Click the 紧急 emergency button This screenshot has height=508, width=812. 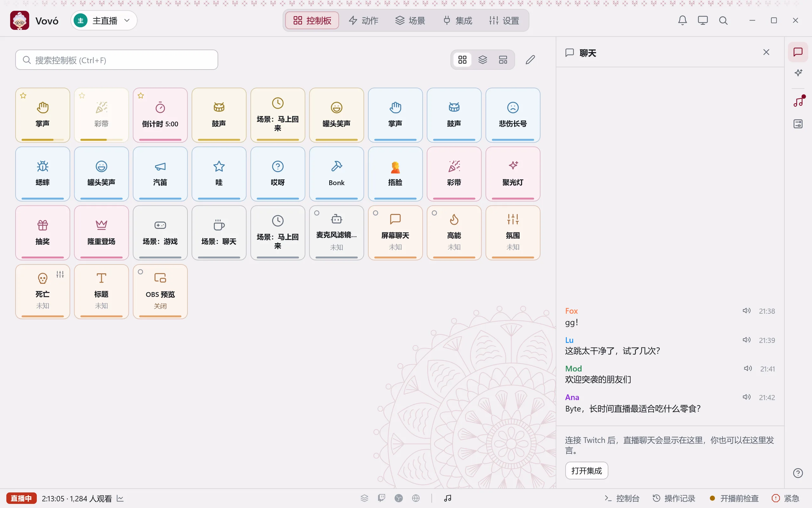(x=785, y=498)
